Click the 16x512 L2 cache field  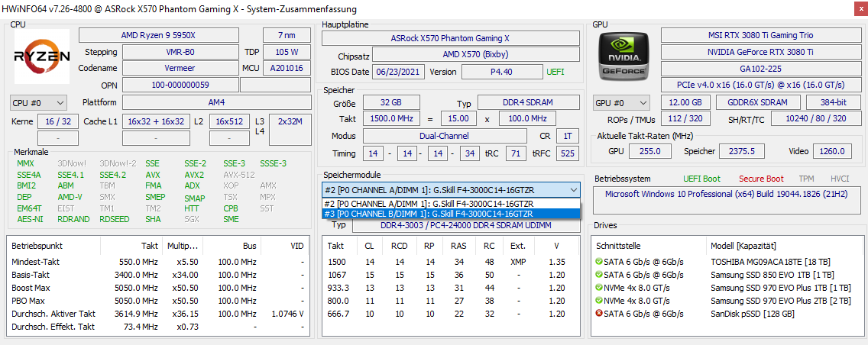pos(230,121)
